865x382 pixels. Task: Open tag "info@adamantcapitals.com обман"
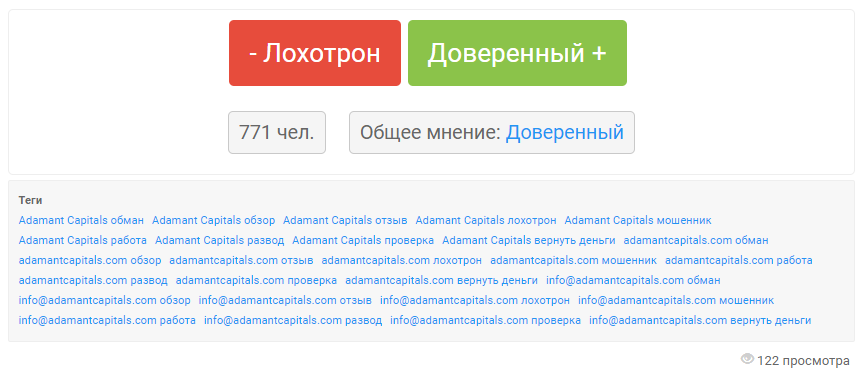click(x=633, y=280)
